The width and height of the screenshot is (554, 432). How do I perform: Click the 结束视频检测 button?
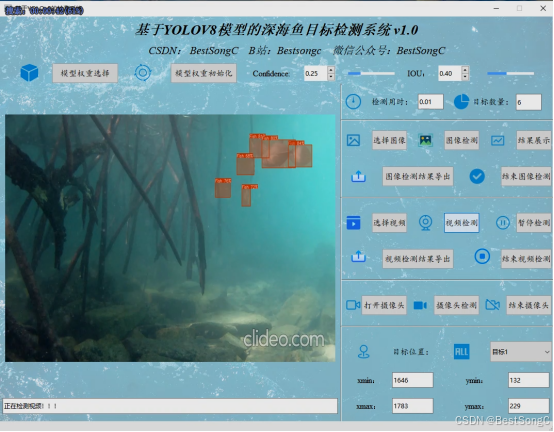point(526,259)
